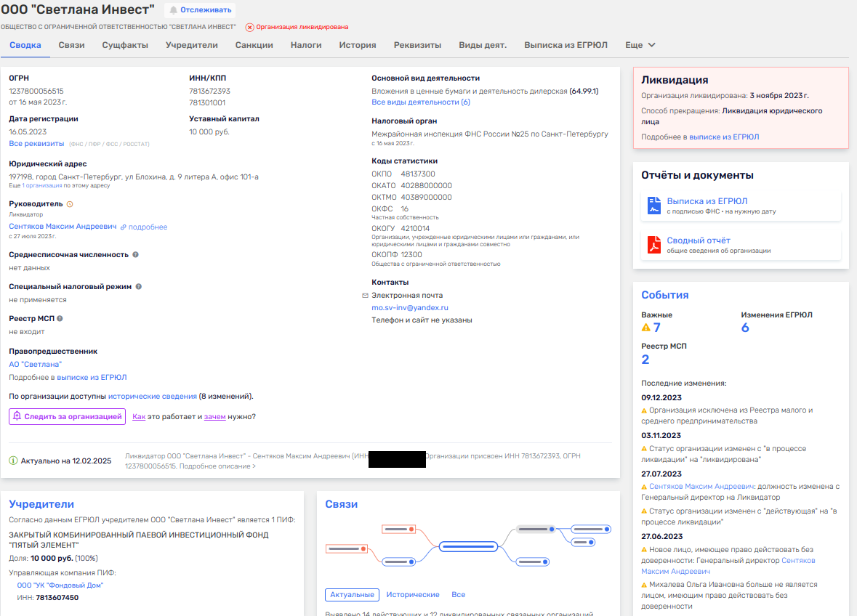
Task: Select the central blue node in Связи graph
Action: coord(468,546)
